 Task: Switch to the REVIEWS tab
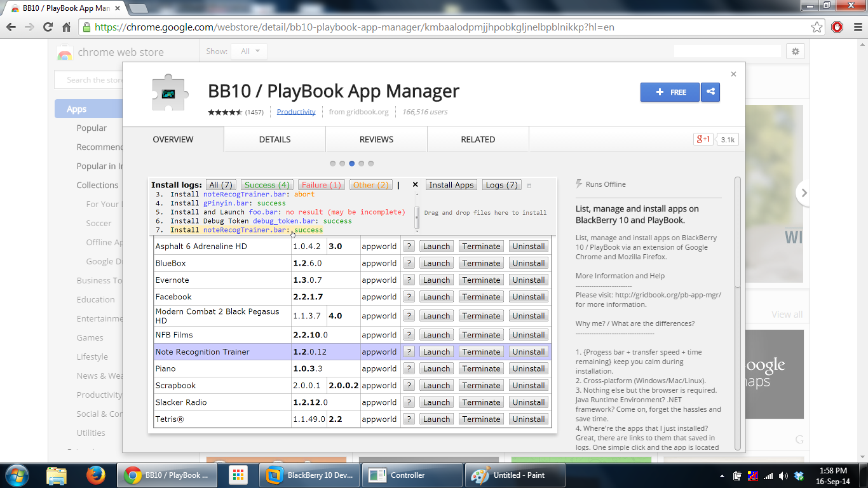pos(376,139)
